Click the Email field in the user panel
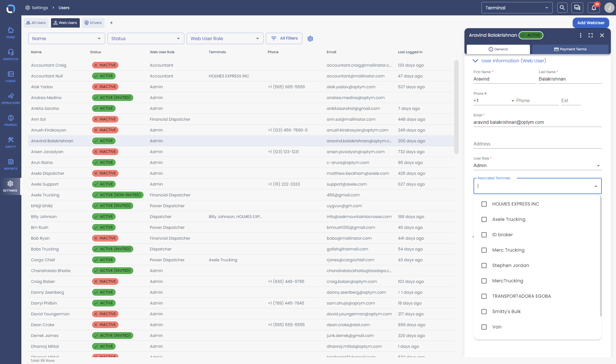616x364 pixels. [537, 122]
